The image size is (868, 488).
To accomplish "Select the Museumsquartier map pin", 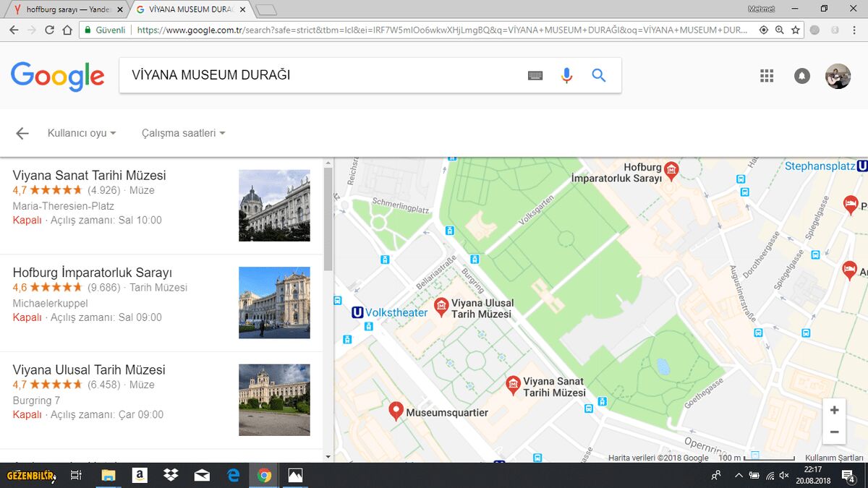I will coord(396,410).
